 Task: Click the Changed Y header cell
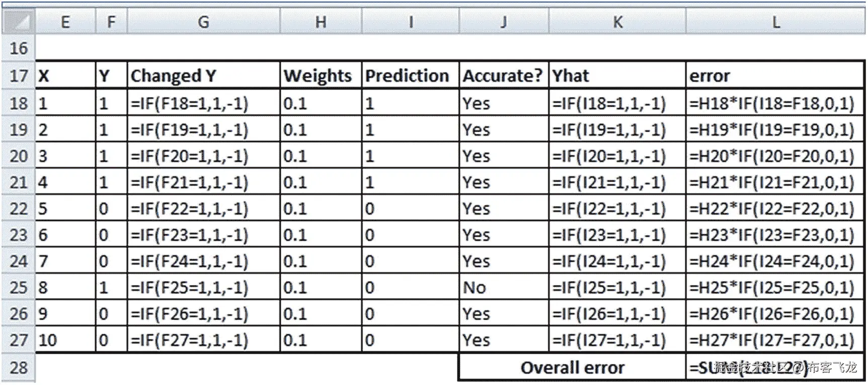(203, 76)
